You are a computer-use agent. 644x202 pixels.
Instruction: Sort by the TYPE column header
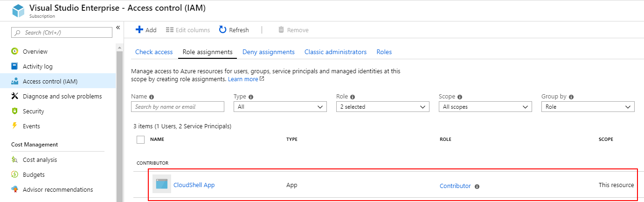[292, 139]
